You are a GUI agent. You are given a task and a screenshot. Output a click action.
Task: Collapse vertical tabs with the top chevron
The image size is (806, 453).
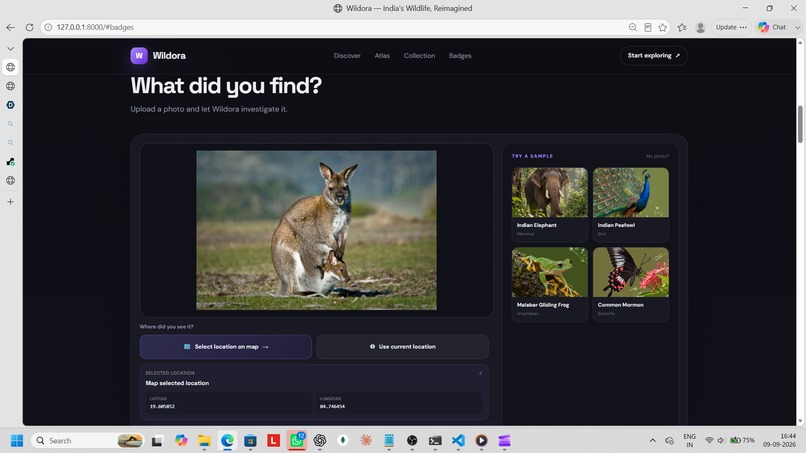(x=10, y=48)
